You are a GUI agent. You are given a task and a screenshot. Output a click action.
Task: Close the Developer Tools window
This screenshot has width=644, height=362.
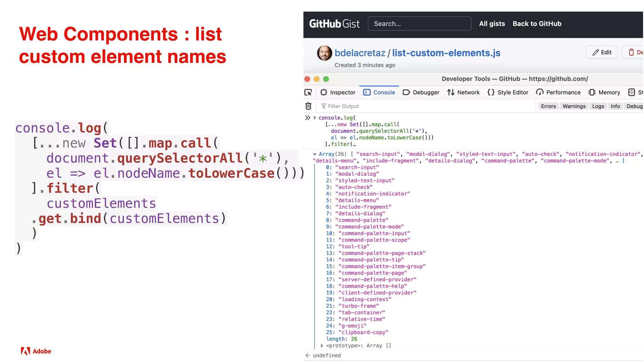307,79
